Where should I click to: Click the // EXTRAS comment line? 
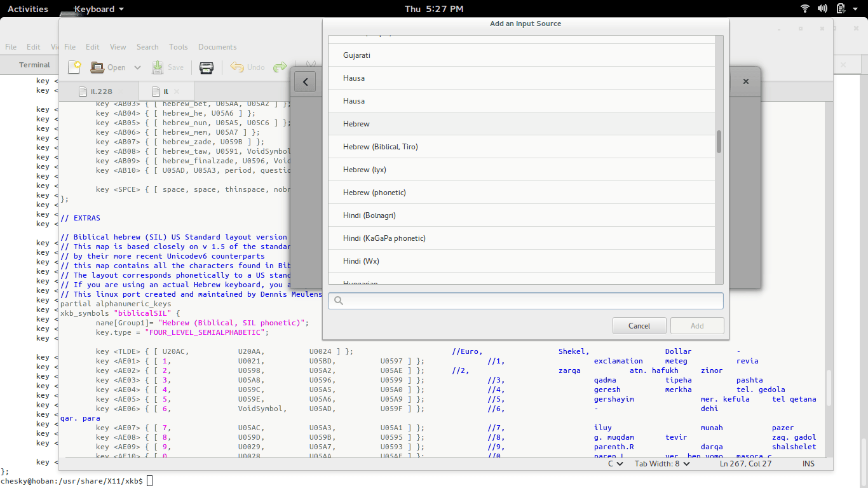[x=80, y=218]
